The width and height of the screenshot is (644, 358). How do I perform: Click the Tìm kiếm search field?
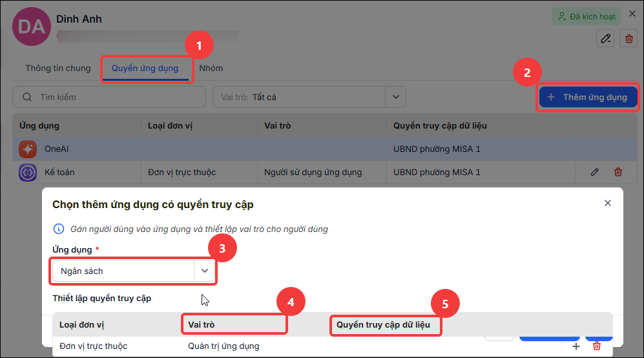tap(109, 98)
